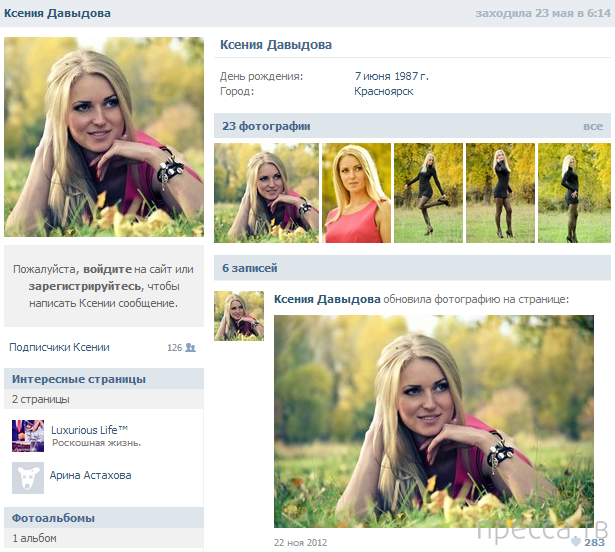Open the "23 фотографии" section header

coord(266,126)
